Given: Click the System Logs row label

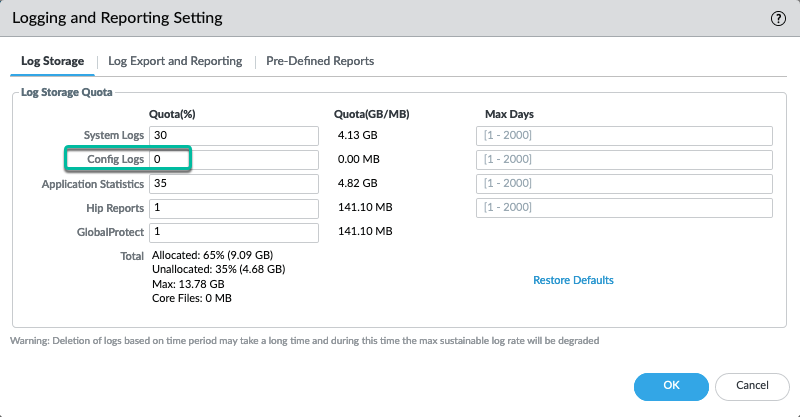Looking at the screenshot, I should click(x=114, y=136).
